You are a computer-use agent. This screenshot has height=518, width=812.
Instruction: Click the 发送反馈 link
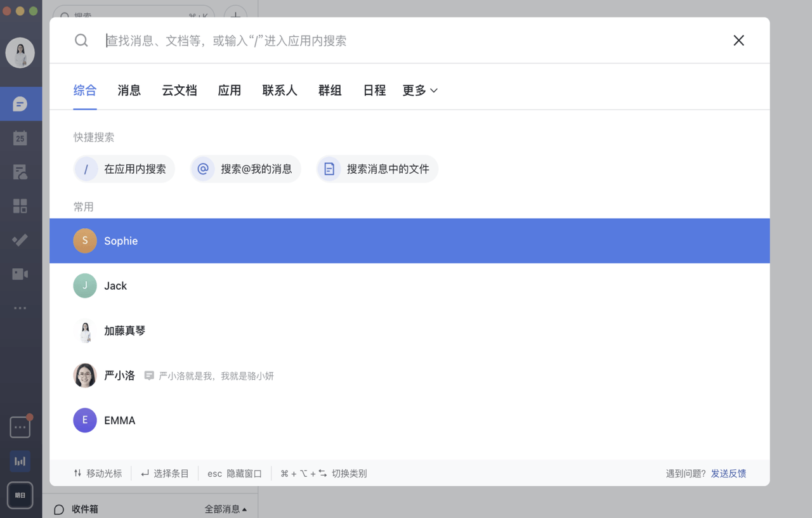pos(728,474)
